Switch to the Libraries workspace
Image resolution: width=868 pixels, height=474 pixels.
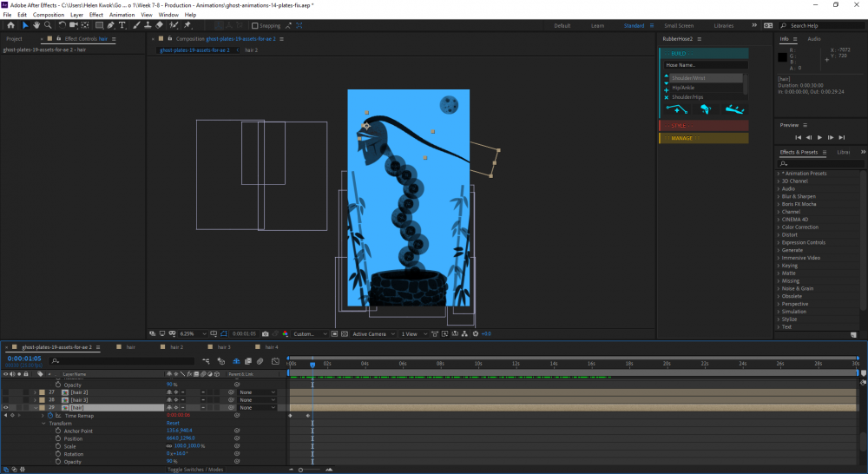724,25
